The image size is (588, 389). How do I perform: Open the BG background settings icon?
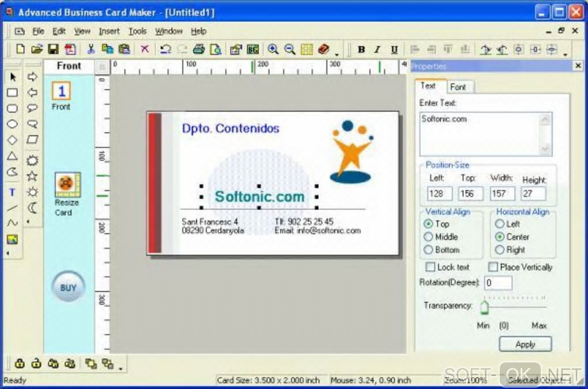point(252,49)
